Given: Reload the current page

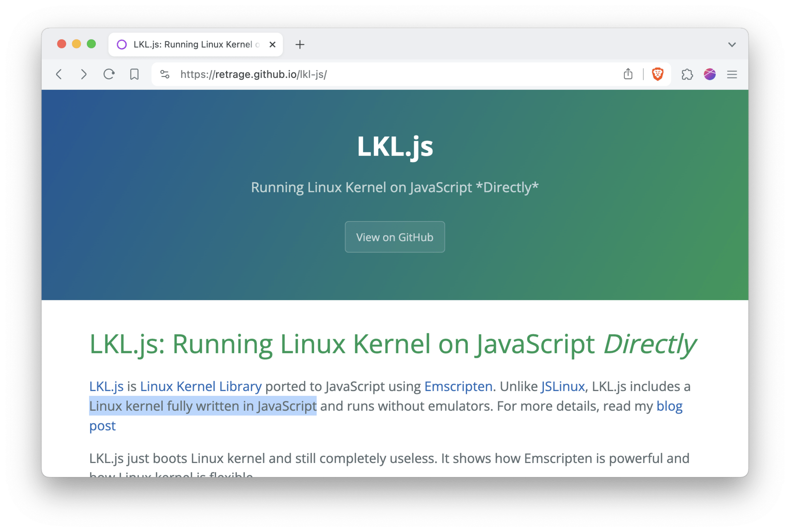Looking at the screenshot, I should pyautogui.click(x=109, y=74).
